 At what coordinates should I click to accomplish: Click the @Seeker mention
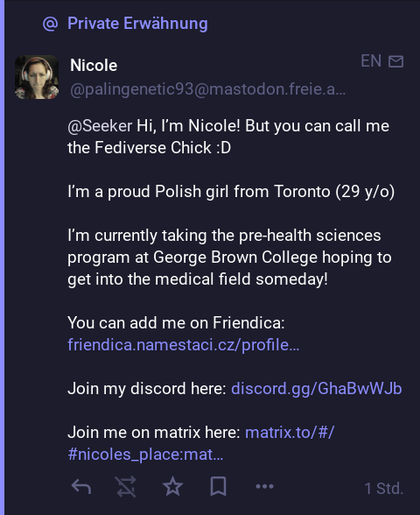coord(100,126)
